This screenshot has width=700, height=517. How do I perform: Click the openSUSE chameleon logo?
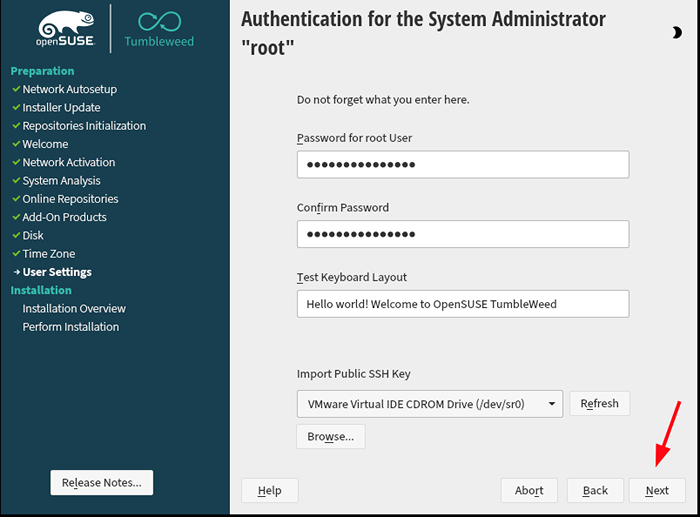[x=66, y=29]
